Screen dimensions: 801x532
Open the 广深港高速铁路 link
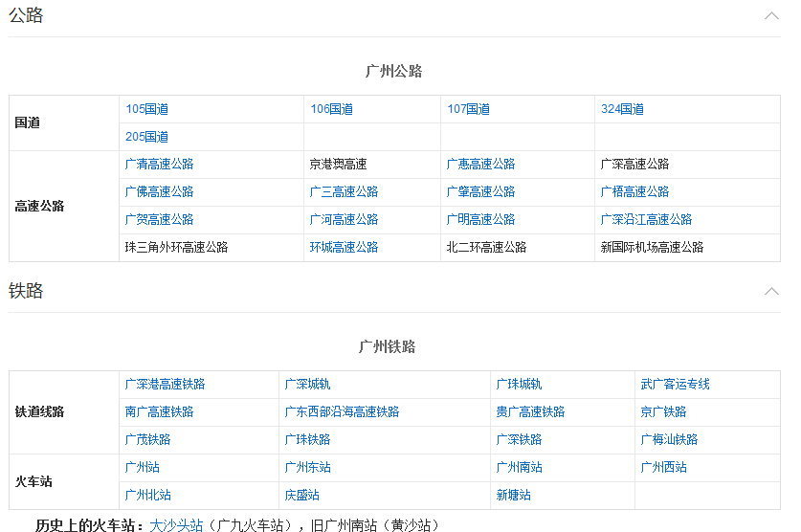coord(165,385)
